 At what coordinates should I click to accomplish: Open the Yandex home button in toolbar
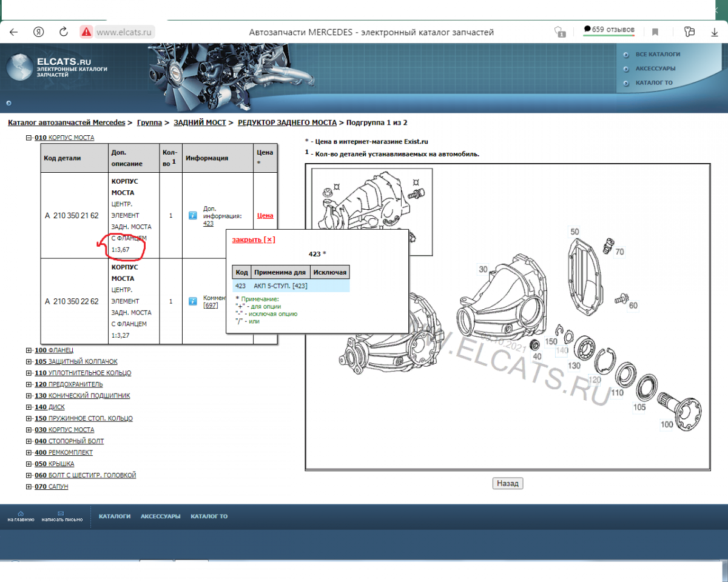point(39,32)
